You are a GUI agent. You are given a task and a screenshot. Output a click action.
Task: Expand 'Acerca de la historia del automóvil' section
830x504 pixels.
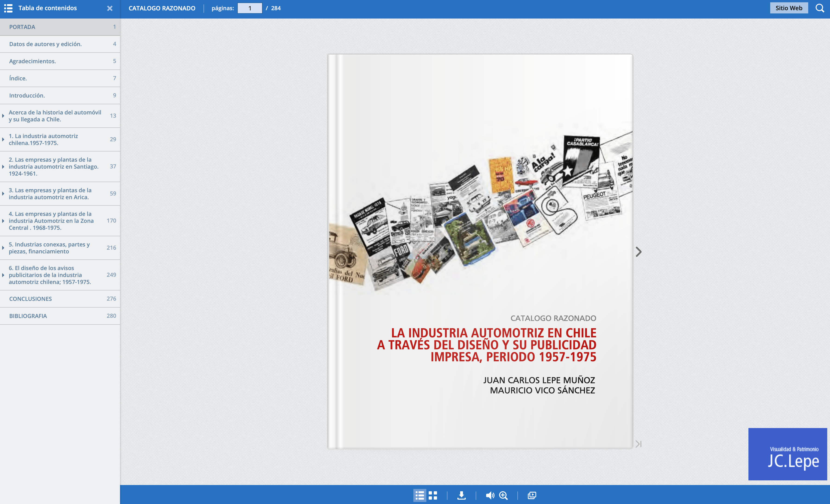point(3,116)
